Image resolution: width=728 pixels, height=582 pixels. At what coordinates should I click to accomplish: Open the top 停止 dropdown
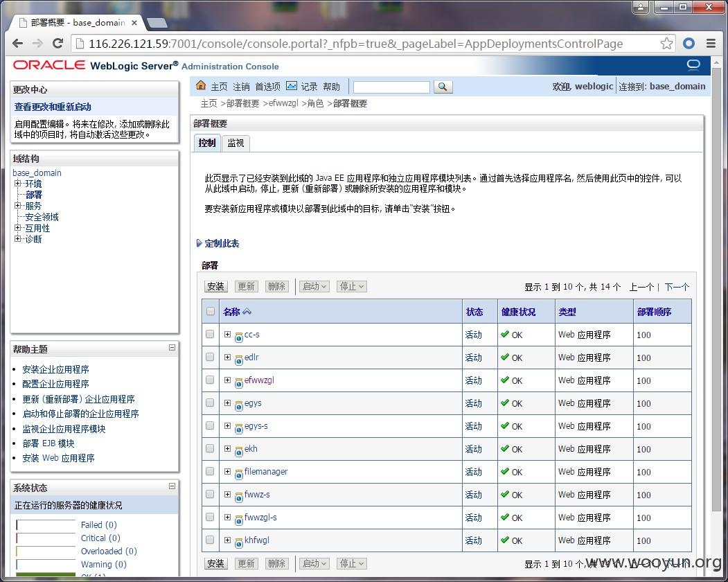(351, 287)
